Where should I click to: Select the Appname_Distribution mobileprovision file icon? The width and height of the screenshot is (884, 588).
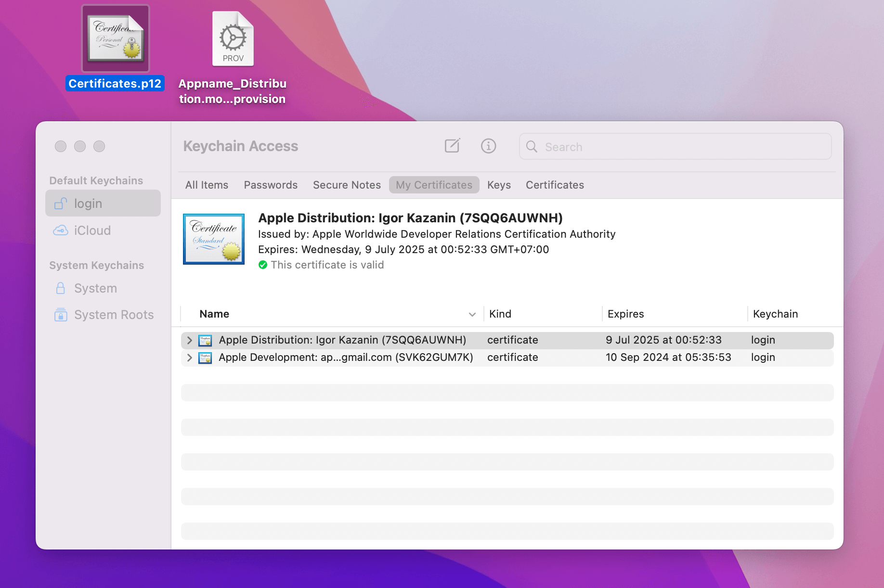[x=233, y=38]
